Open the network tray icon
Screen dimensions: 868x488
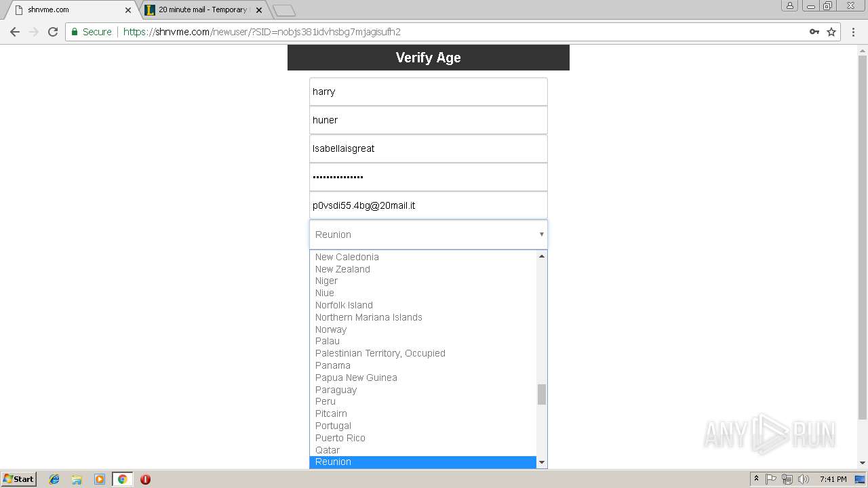pos(787,479)
